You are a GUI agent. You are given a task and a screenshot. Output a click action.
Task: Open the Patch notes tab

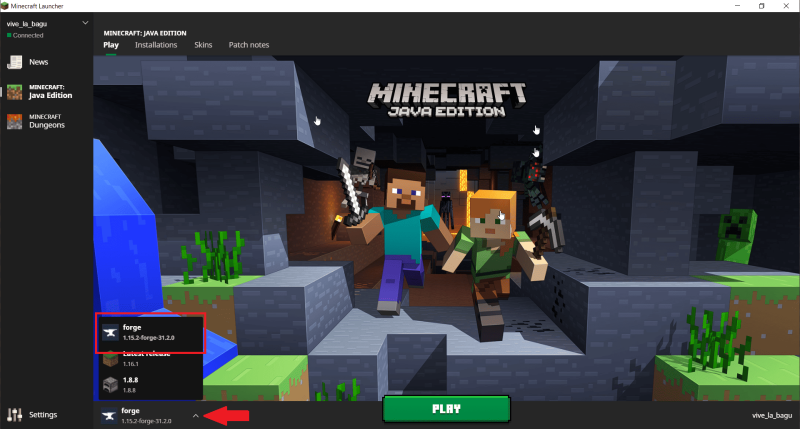pyautogui.click(x=248, y=45)
